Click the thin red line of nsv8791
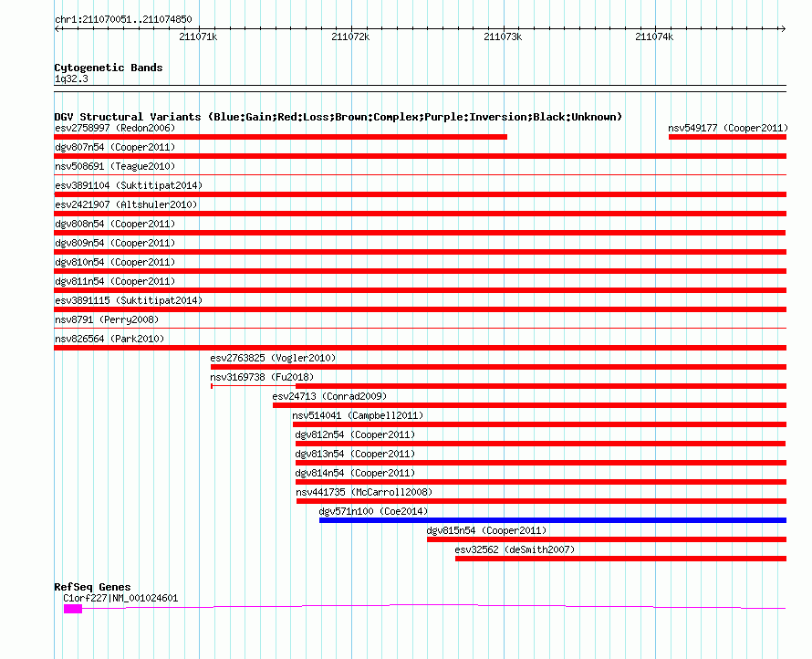 click(x=421, y=329)
